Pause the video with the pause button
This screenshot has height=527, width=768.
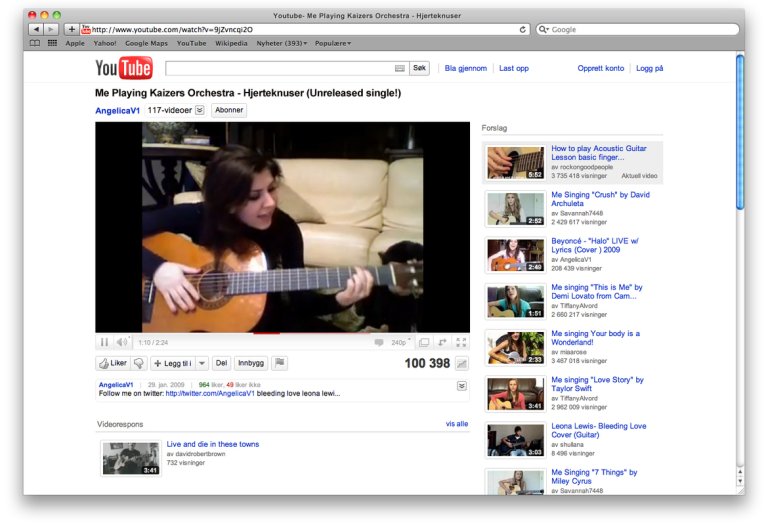(104, 342)
